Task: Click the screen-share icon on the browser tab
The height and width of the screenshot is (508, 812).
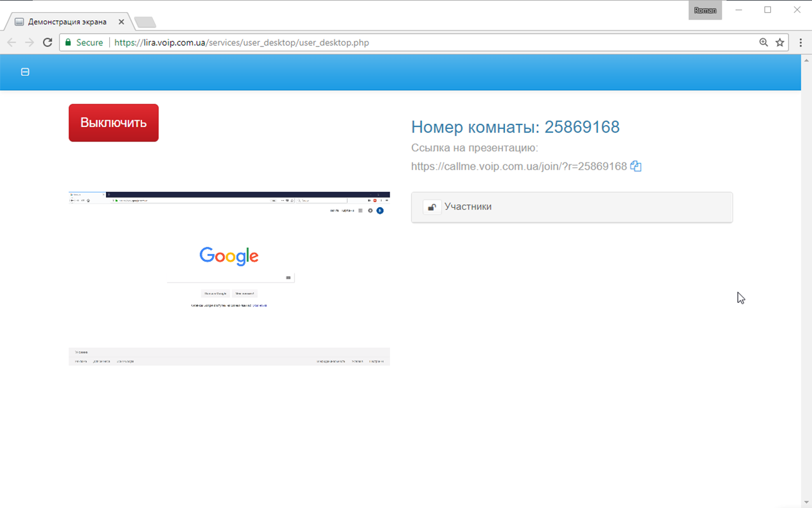Action: (x=18, y=21)
